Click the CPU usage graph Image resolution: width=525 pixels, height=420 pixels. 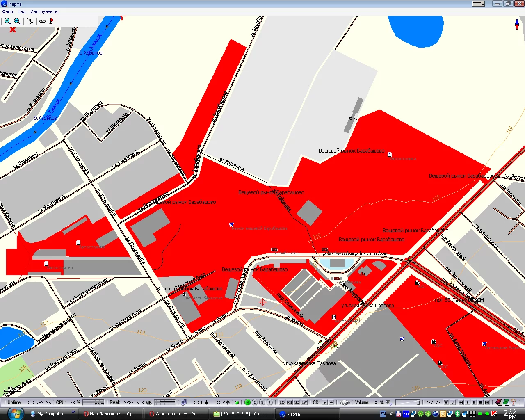(x=93, y=402)
